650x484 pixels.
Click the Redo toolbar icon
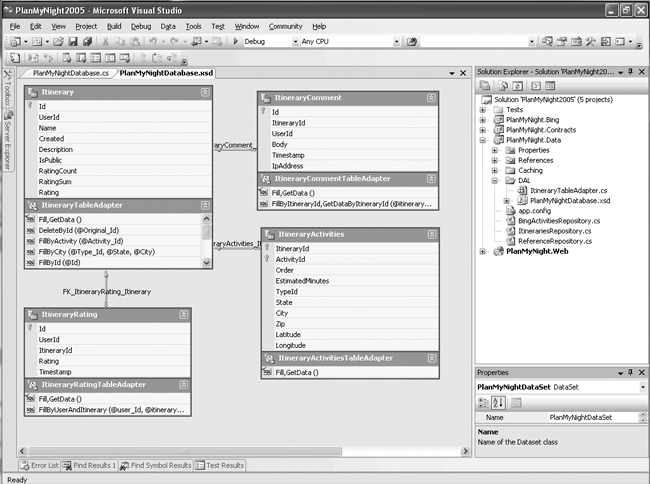[175, 41]
